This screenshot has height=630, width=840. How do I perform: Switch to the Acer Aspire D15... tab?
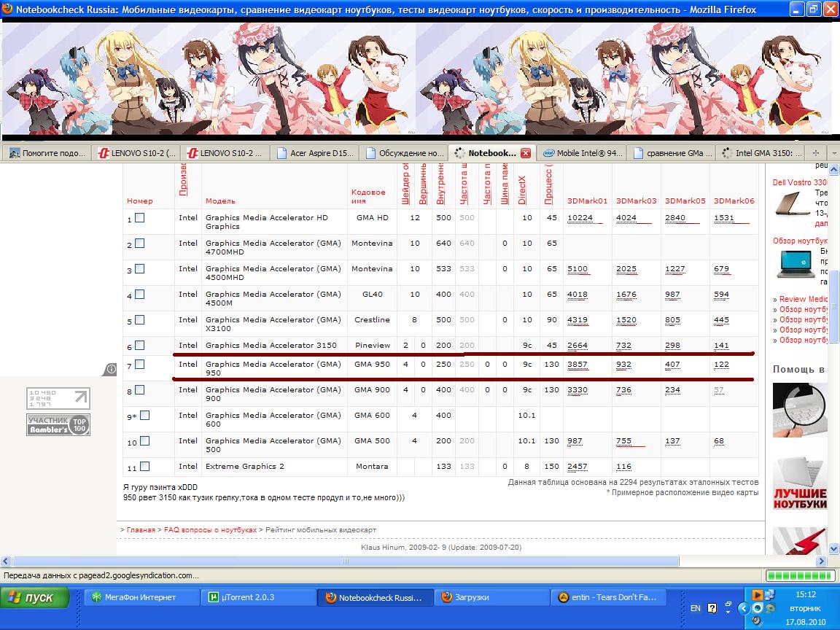pos(314,153)
